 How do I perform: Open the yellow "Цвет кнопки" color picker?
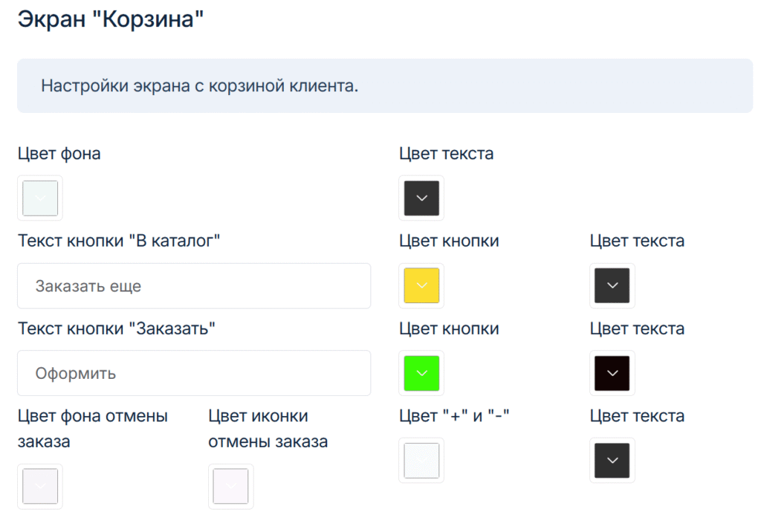pyautogui.click(x=421, y=285)
